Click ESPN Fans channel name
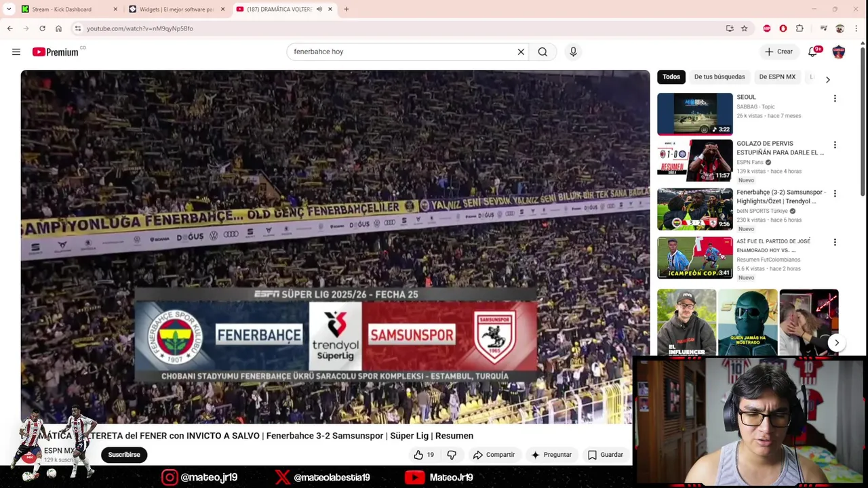Screen dimensions: 868x488 (x=750, y=162)
